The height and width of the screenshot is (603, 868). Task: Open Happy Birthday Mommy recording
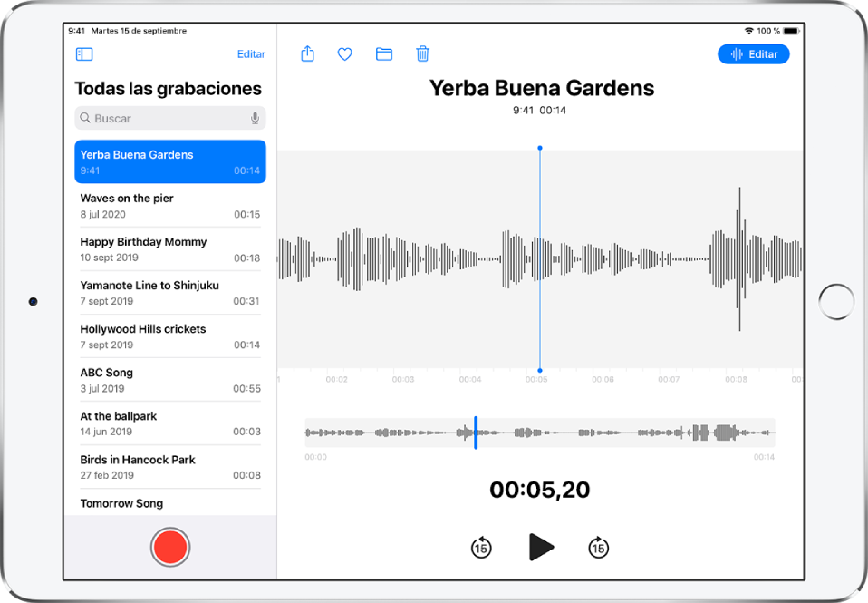170,249
